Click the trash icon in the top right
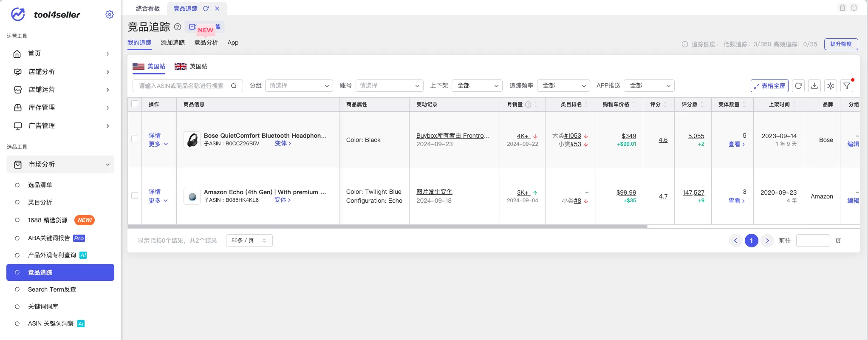 point(843,8)
